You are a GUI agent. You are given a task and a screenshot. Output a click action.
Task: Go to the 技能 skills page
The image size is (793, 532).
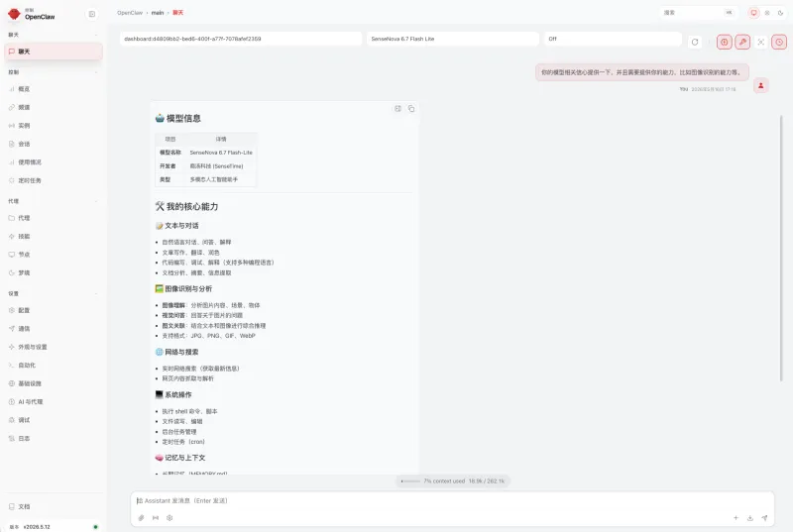[54, 236]
